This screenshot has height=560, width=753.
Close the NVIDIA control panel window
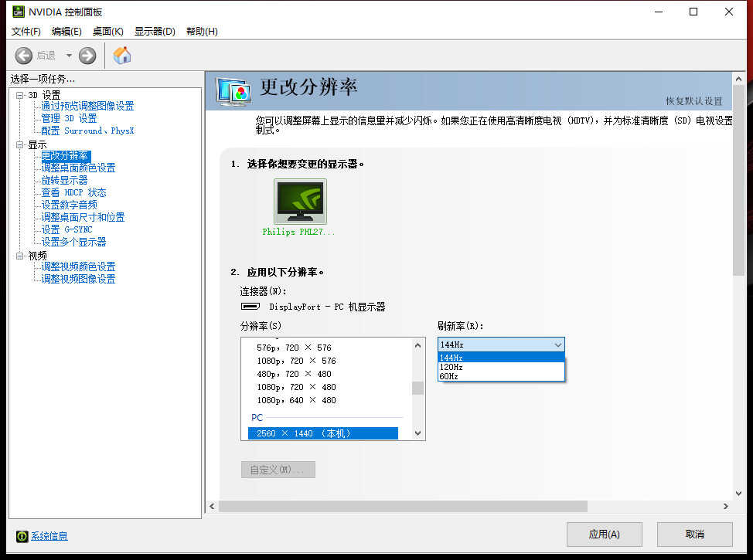tap(729, 12)
